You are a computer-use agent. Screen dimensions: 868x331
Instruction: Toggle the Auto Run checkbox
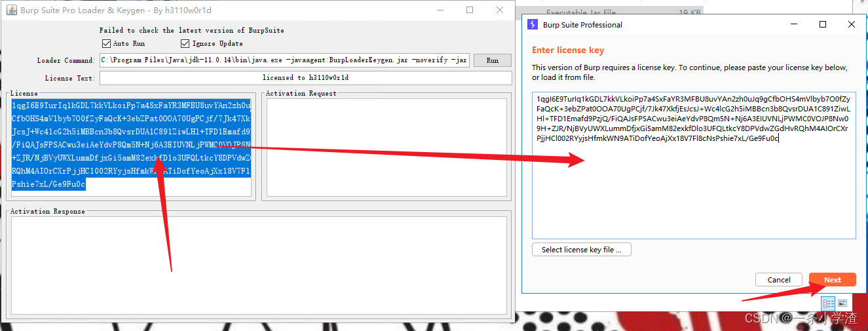107,44
